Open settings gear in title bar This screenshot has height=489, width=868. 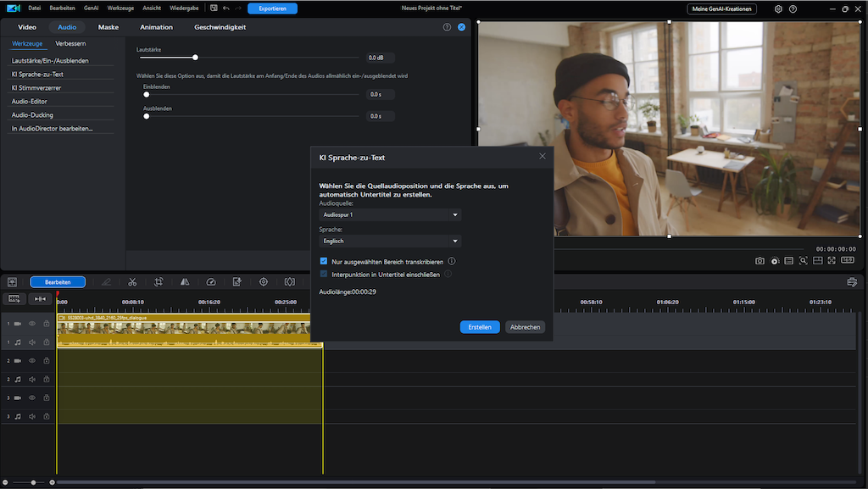778,8
